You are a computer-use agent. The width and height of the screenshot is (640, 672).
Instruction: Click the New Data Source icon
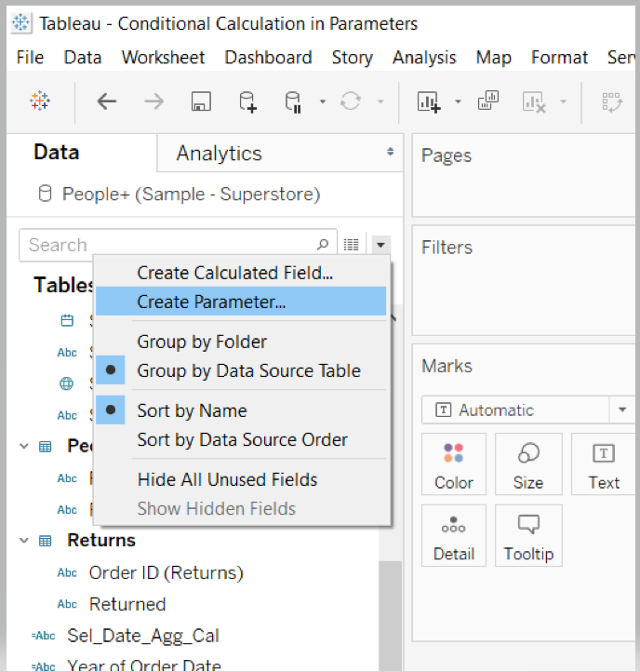248,102
